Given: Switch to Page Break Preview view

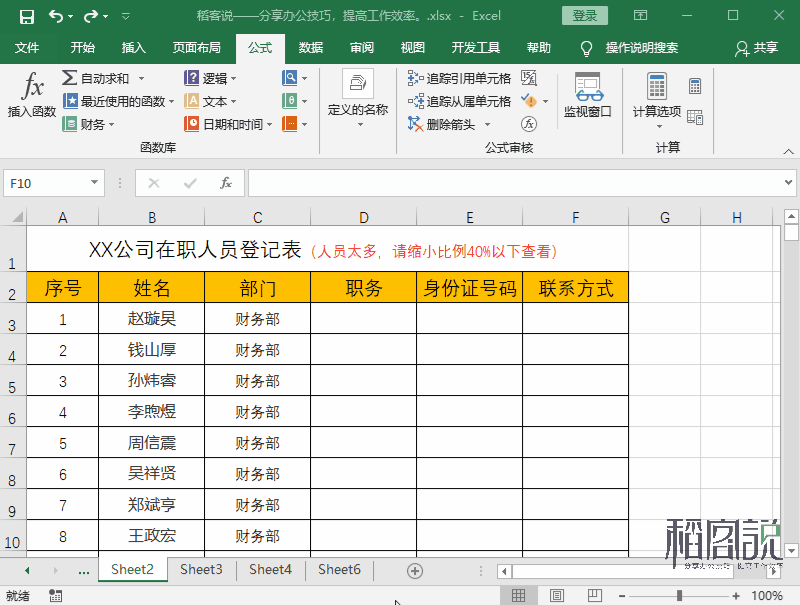Looking at the screenshot, I should pos(595,595).
